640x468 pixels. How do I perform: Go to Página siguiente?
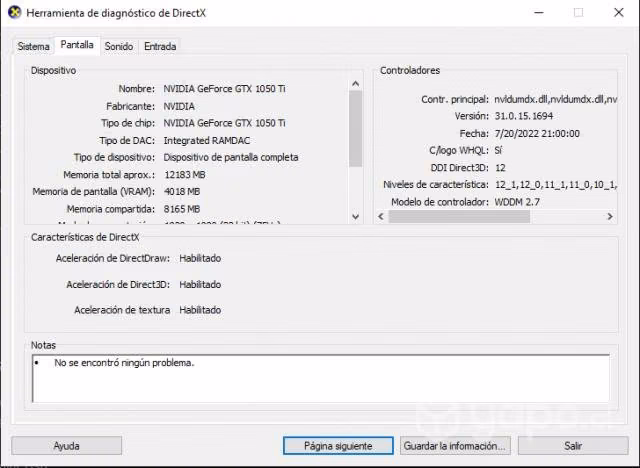338,446
